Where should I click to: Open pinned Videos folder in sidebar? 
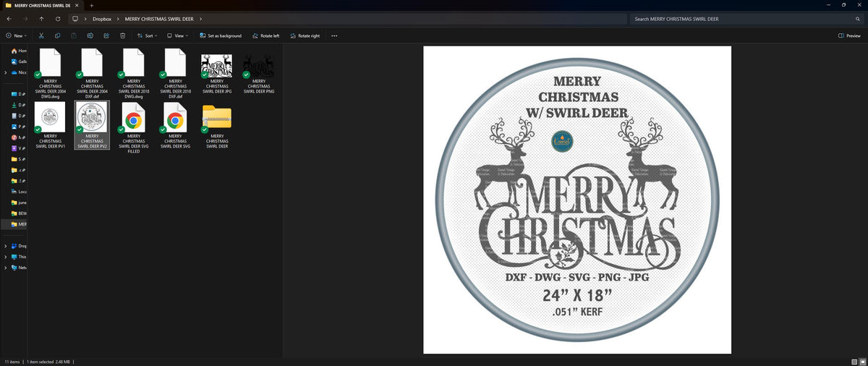[x=18, y=148]
